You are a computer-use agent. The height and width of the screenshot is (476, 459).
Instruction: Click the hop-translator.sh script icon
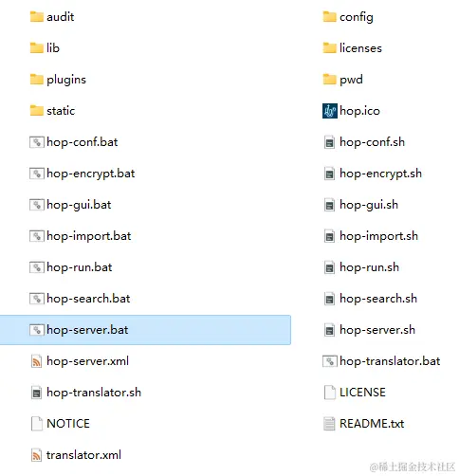tap(37, 393)
